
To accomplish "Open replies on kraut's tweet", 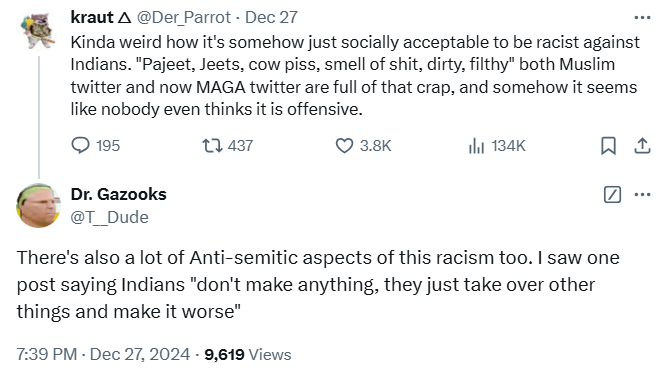I will (95, 146).
